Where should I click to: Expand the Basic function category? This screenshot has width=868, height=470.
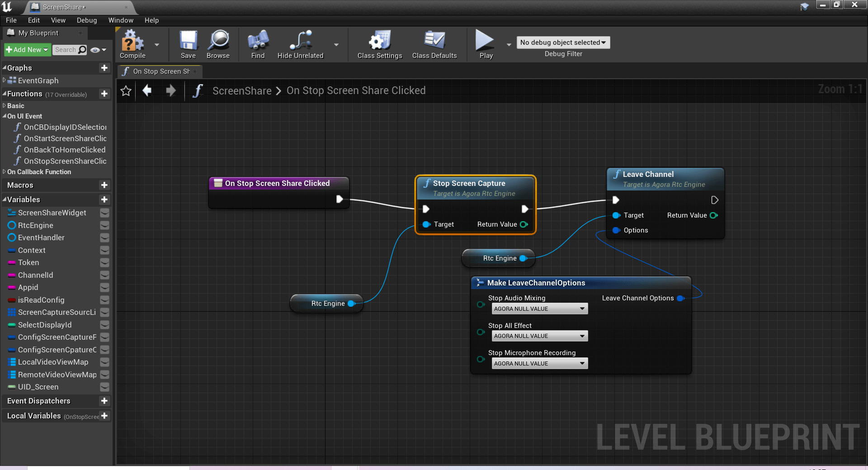point(5,105)
